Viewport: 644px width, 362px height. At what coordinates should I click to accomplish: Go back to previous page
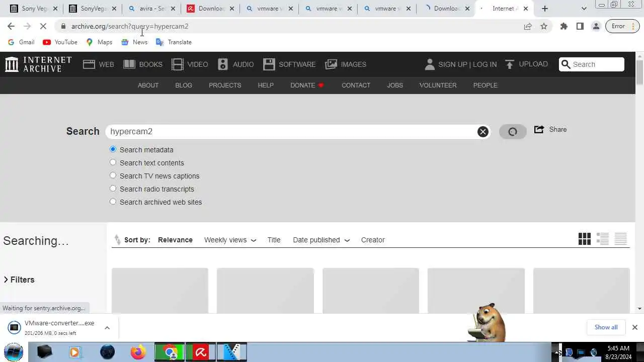11,26
